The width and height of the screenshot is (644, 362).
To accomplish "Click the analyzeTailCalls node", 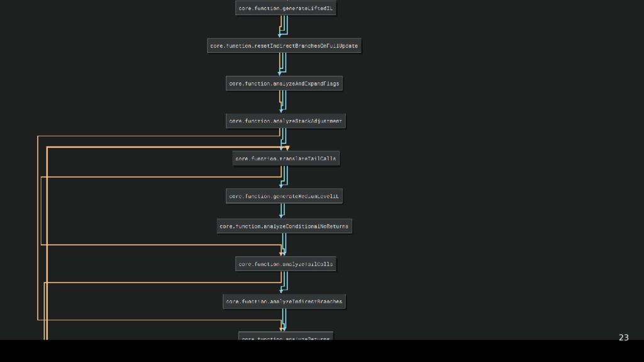I will (286, 265).
